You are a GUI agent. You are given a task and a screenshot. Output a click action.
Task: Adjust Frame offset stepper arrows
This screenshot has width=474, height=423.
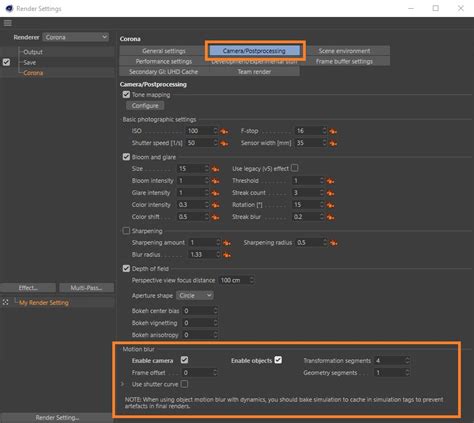pos(215,372)
